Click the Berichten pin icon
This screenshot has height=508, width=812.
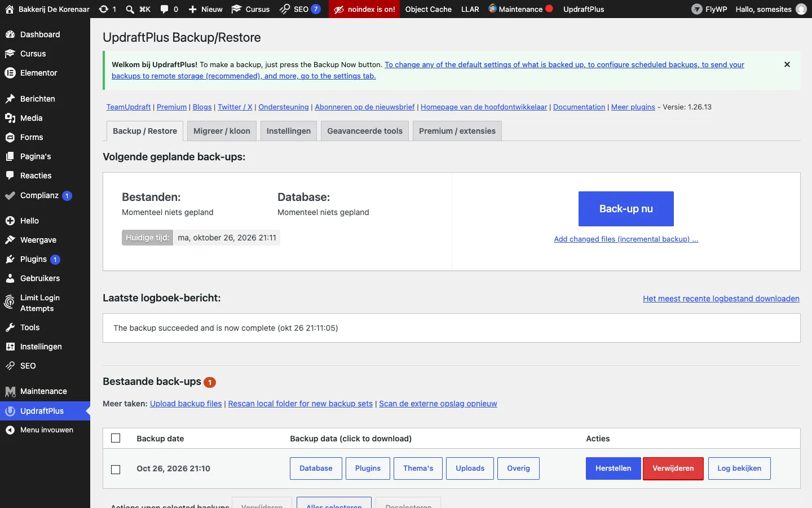point(10,99)
